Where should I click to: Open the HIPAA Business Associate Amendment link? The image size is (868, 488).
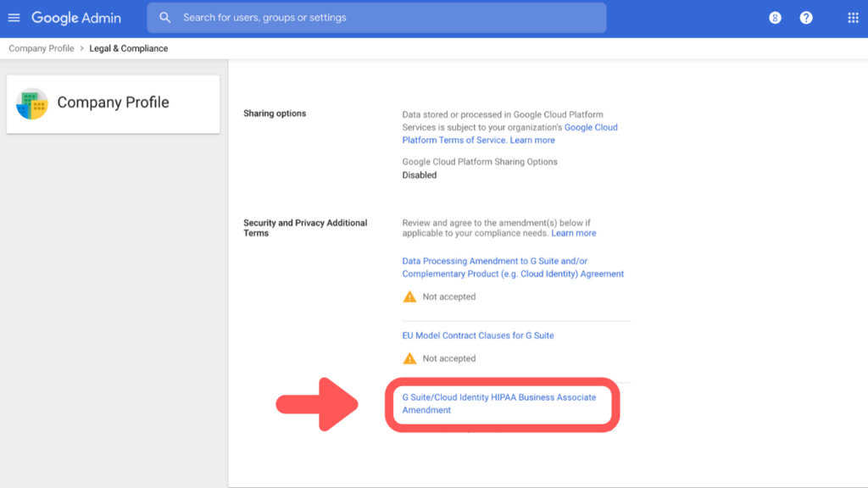tap(498, 402)
